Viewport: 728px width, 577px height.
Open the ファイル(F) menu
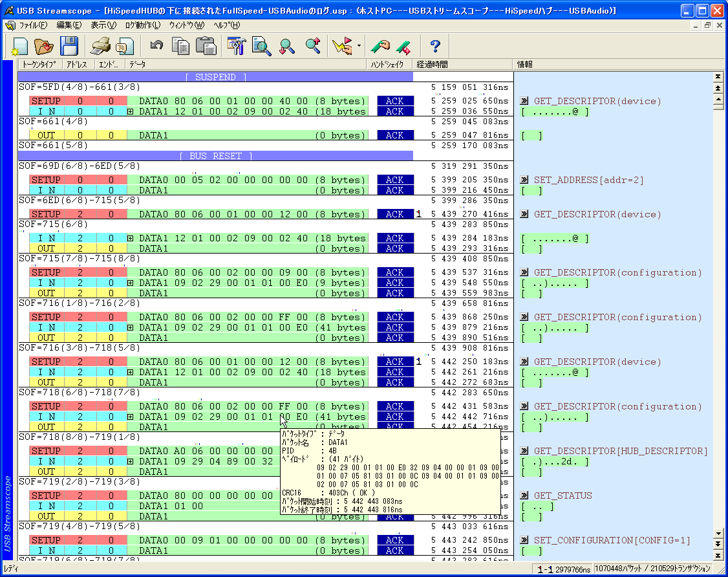(x=34, y=25)
